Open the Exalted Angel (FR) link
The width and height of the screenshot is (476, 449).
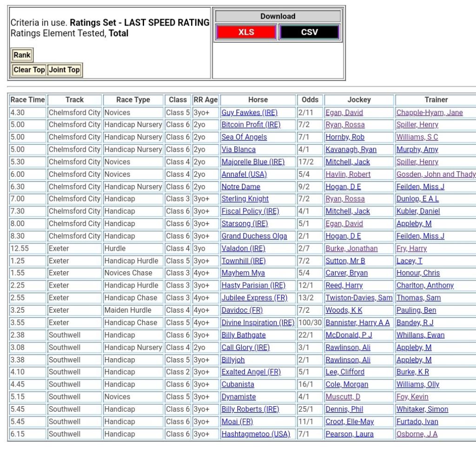pos(251,372)
